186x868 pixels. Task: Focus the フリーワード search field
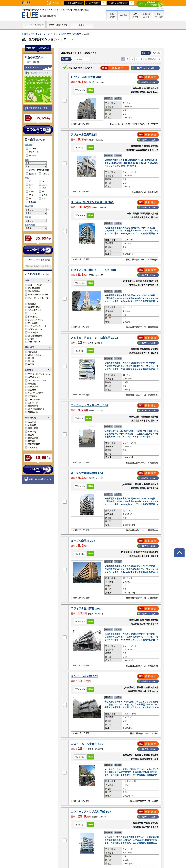coord(38,266)
